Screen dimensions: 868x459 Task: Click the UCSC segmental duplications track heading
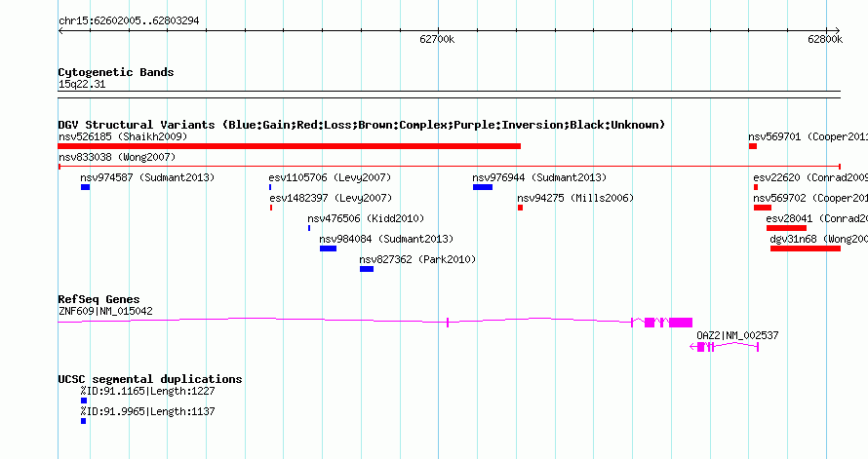pos(150,379)
